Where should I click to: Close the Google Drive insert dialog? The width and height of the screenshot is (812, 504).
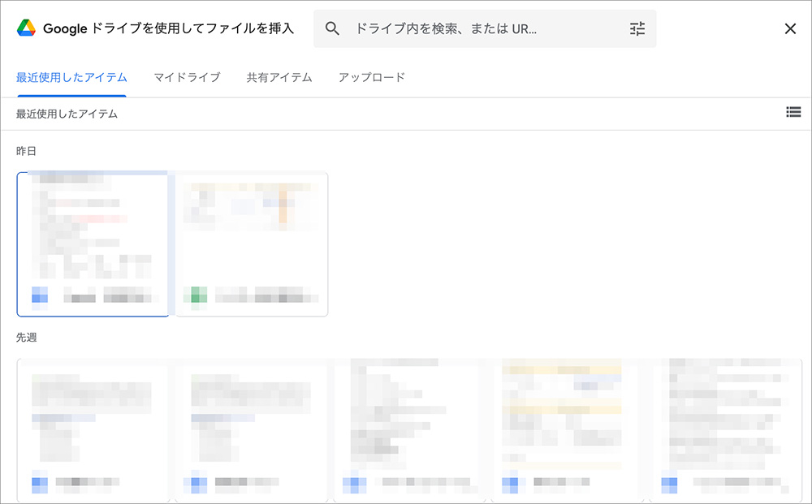(x=789, y=28)
